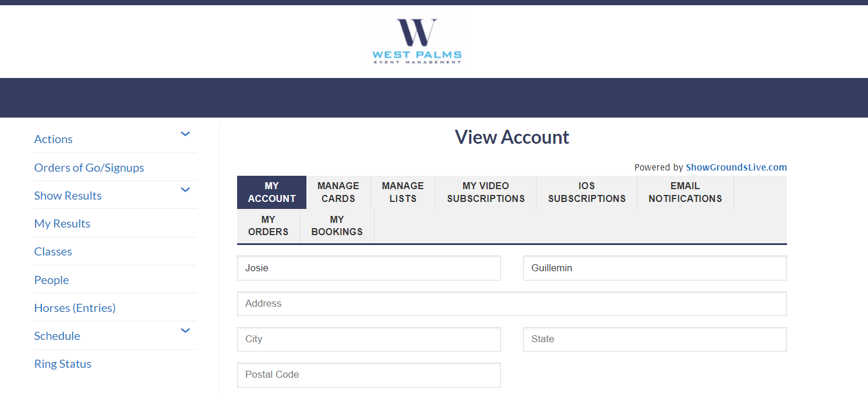868x394 pixels.
Task: Expand the Actions menu chevron
Action: [x=185, y=134]
